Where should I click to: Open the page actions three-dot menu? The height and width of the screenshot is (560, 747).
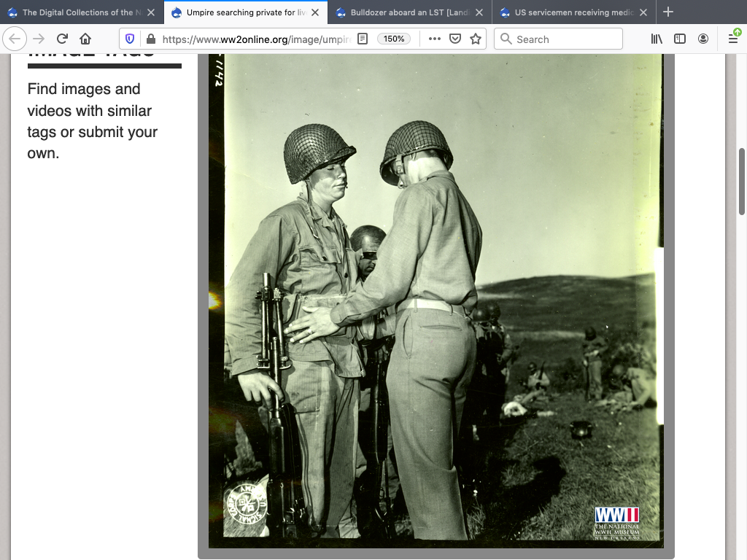pos(434,39)
